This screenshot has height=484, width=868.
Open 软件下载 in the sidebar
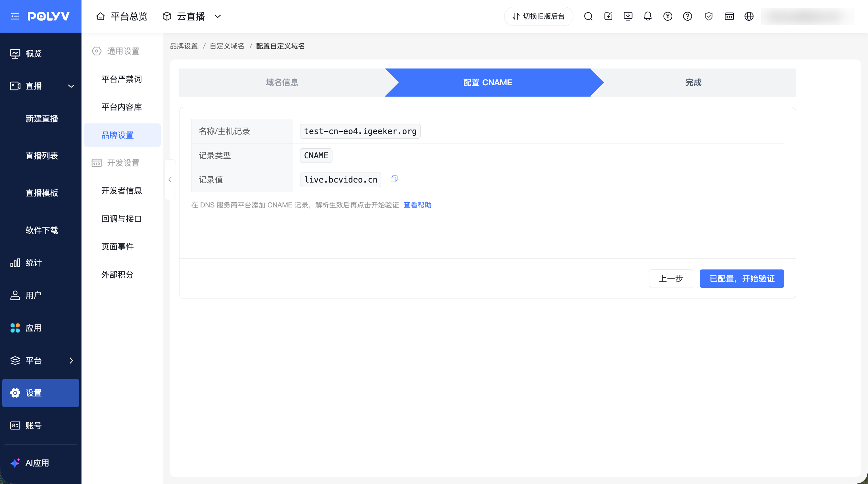[x=42, y=230]
